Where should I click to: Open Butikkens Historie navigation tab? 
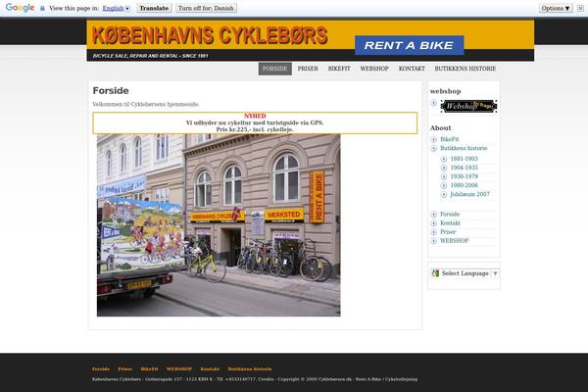coord(465,69)
